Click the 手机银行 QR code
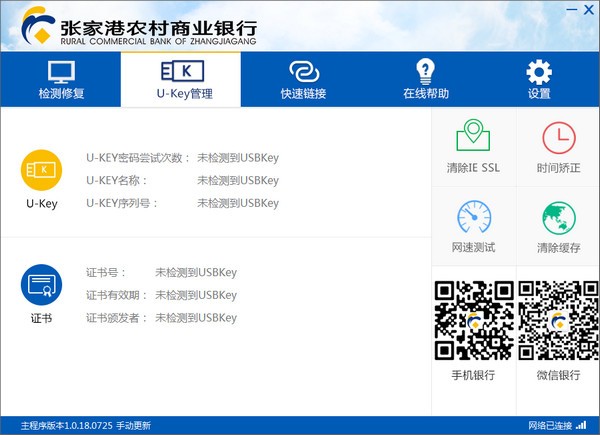600x435 pixels. [x=474, y=320]
